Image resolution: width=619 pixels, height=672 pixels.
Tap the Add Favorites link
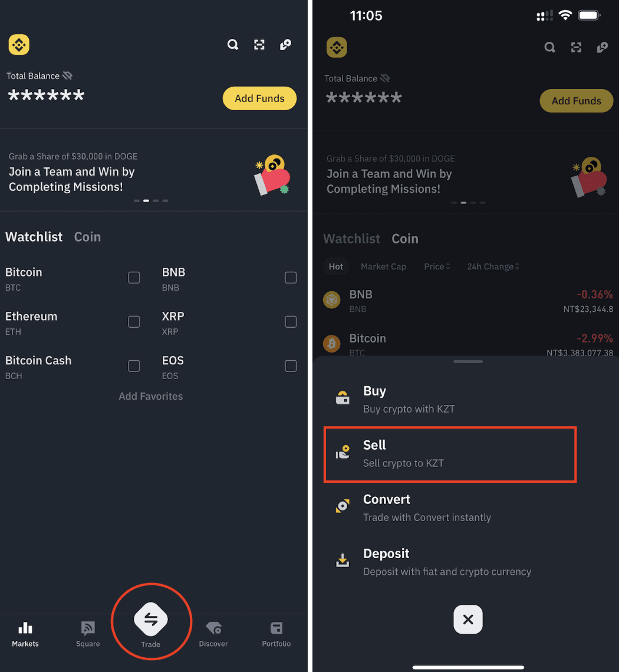click(150, 397)
